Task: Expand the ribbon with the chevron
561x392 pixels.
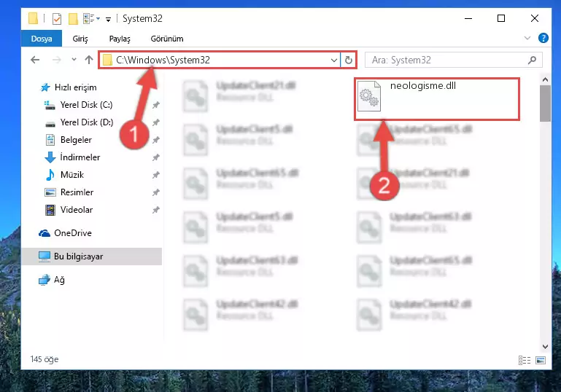Action: [527, 38]
